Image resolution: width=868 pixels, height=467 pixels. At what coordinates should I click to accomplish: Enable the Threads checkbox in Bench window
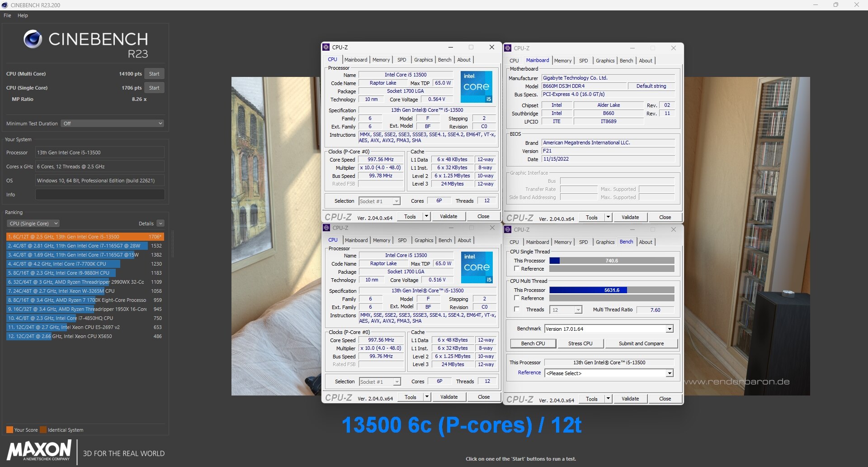[516, 310]
